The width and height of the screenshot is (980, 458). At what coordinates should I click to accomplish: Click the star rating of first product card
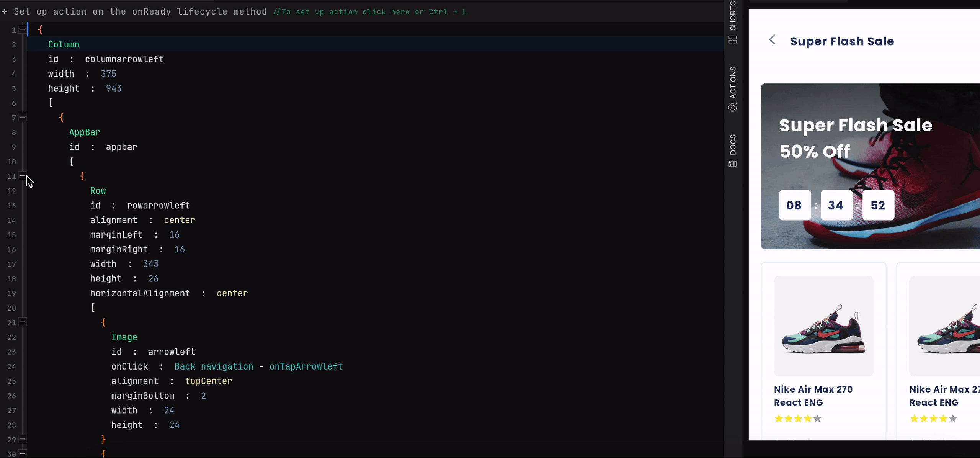pyautogui.click(x=798, y=419)
